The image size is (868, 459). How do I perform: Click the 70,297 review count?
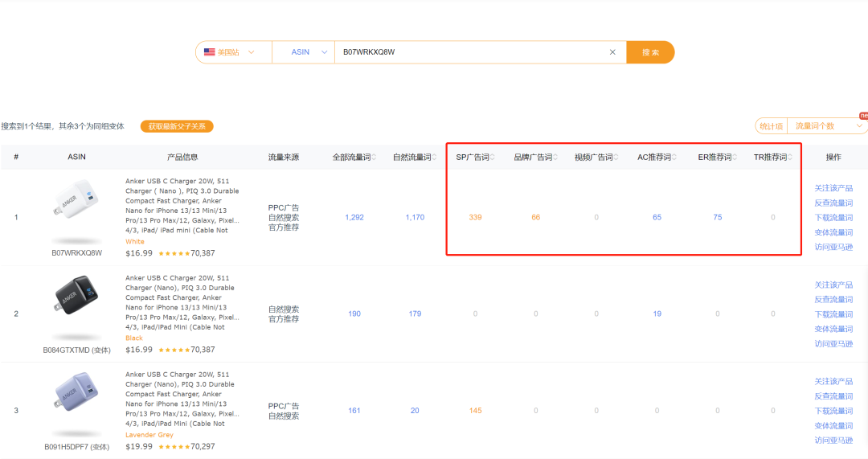point(203,446)
